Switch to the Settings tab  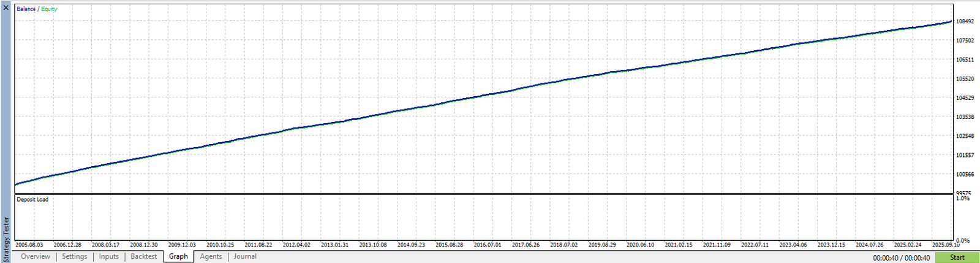click(x=75, y=257)
